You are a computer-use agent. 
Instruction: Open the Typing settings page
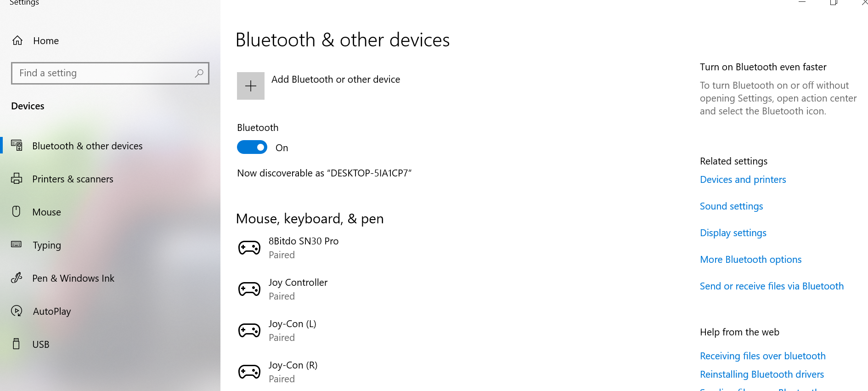pyautogui.click(x=47, y=245)
